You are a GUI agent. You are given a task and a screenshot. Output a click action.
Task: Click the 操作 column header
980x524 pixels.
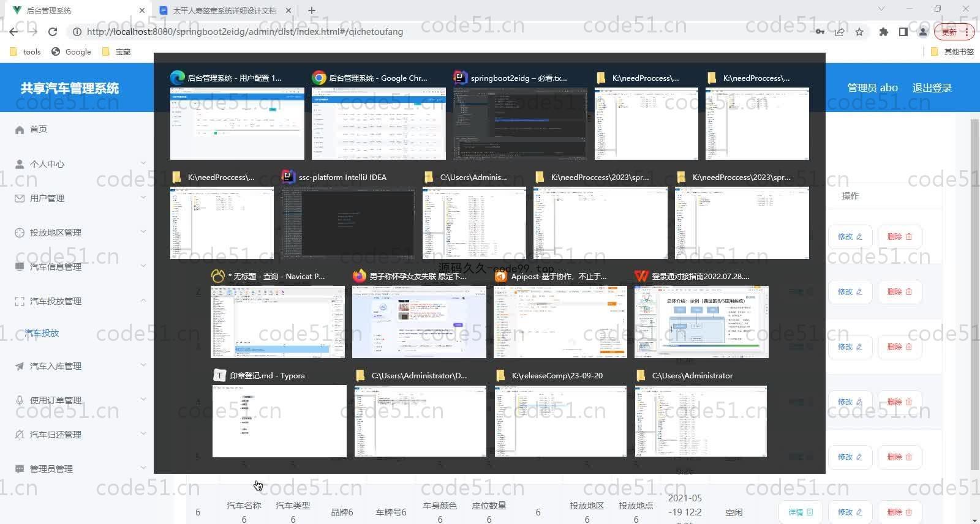click(x=850, y=196)
